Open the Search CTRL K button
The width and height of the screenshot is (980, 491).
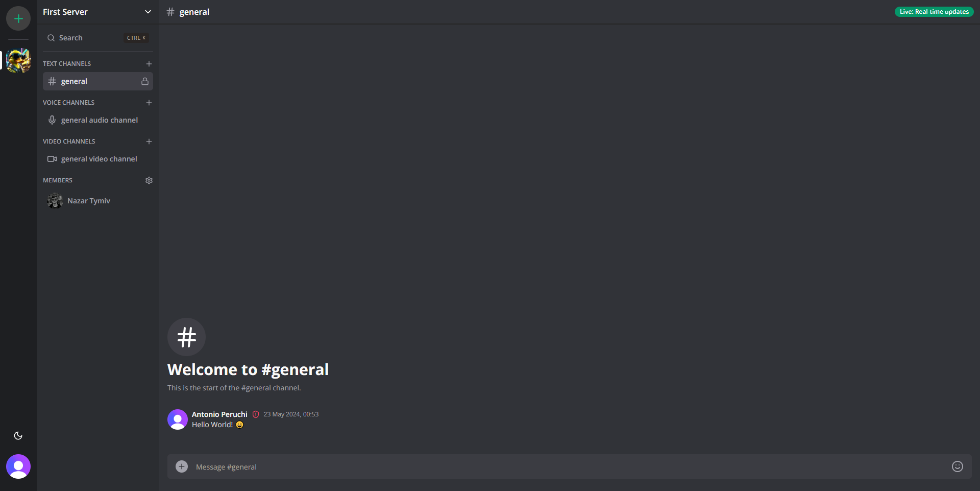(x=98, y=38)
